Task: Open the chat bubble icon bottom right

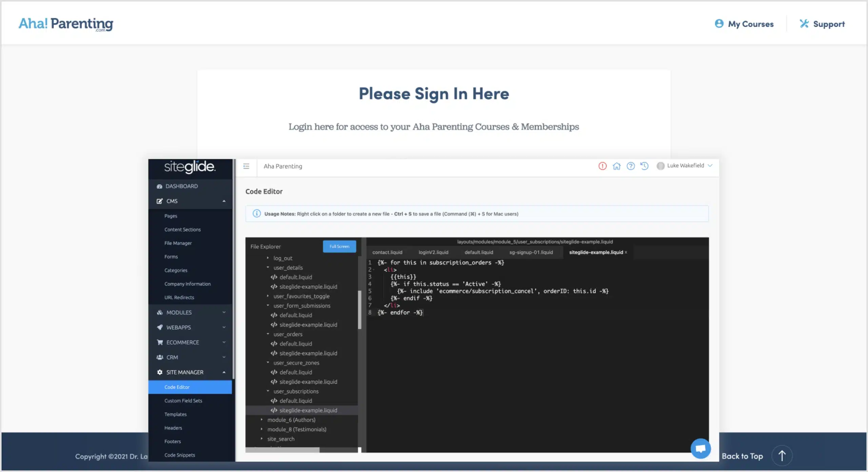Action: coord(701,448)
